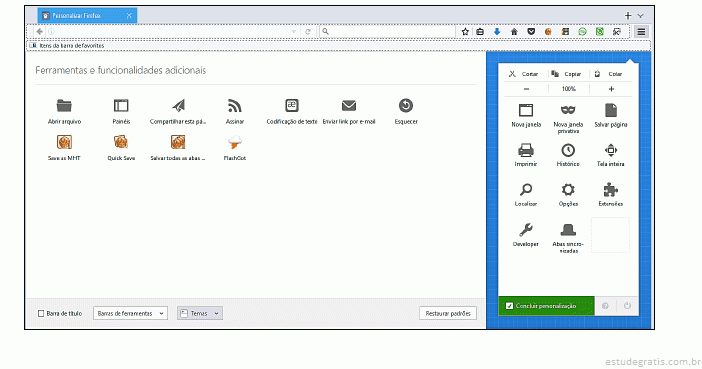Viewport: 702px width, 369px height.
Task: Choose the Quick Save icon
Action: point(121,142)
